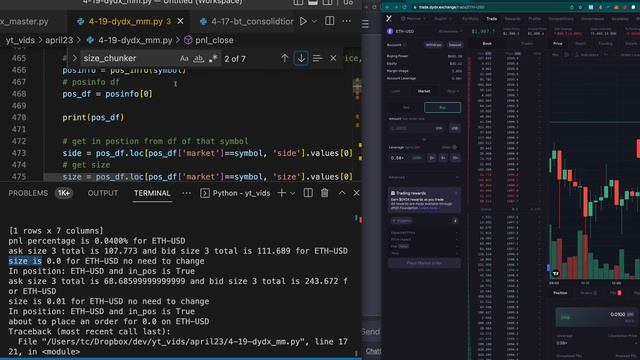
Task: Click browser forward button
Action: 396,7
